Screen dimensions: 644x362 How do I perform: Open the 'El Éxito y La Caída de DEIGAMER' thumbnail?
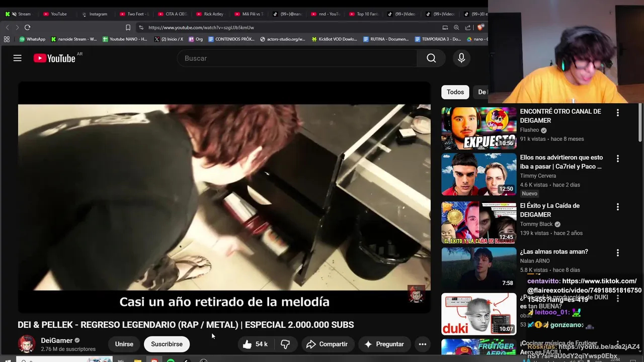(x=478, y=223)
